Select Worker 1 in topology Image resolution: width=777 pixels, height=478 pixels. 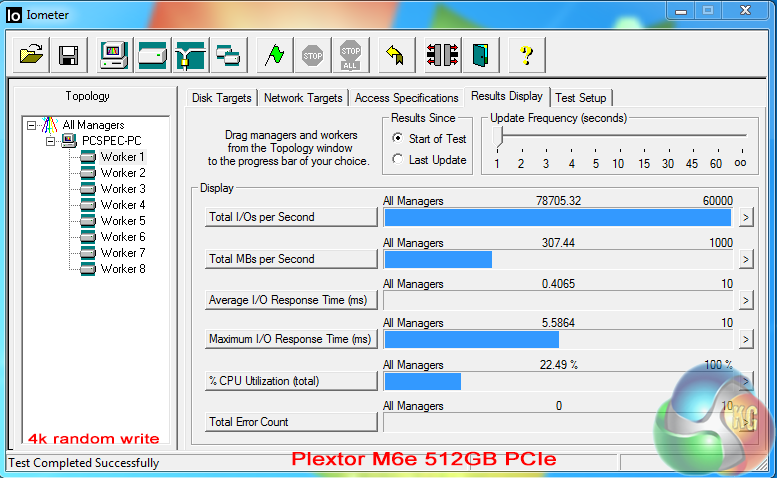pos(122,157)
